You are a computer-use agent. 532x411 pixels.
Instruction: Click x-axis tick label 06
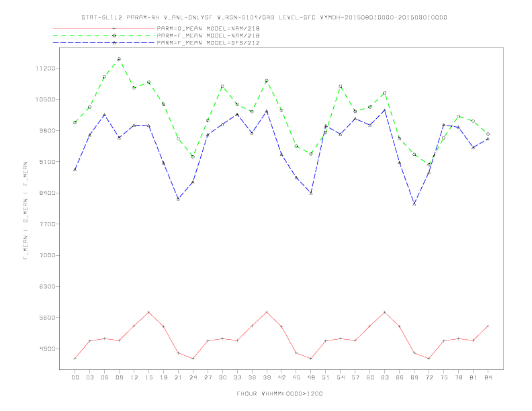105,377
